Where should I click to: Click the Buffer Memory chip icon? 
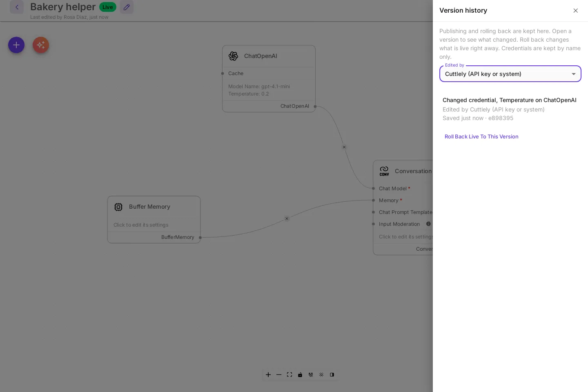pyautogui.click(x=118, y=207)
